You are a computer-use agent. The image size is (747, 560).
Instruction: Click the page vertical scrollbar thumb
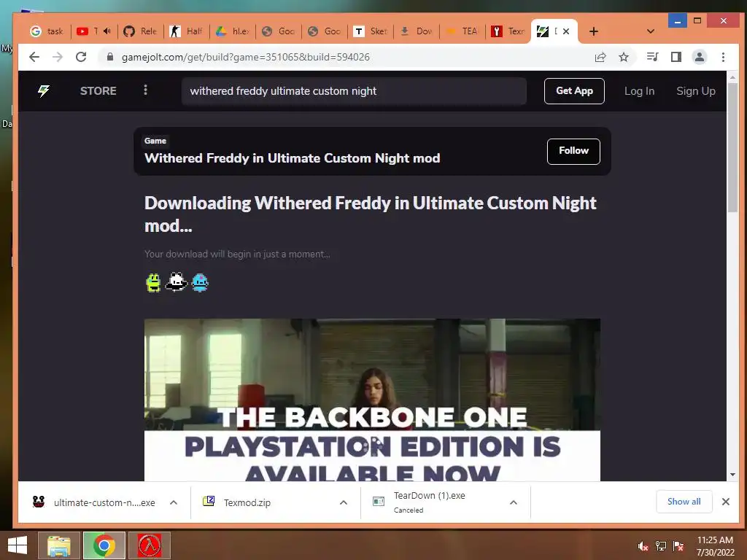732,149
